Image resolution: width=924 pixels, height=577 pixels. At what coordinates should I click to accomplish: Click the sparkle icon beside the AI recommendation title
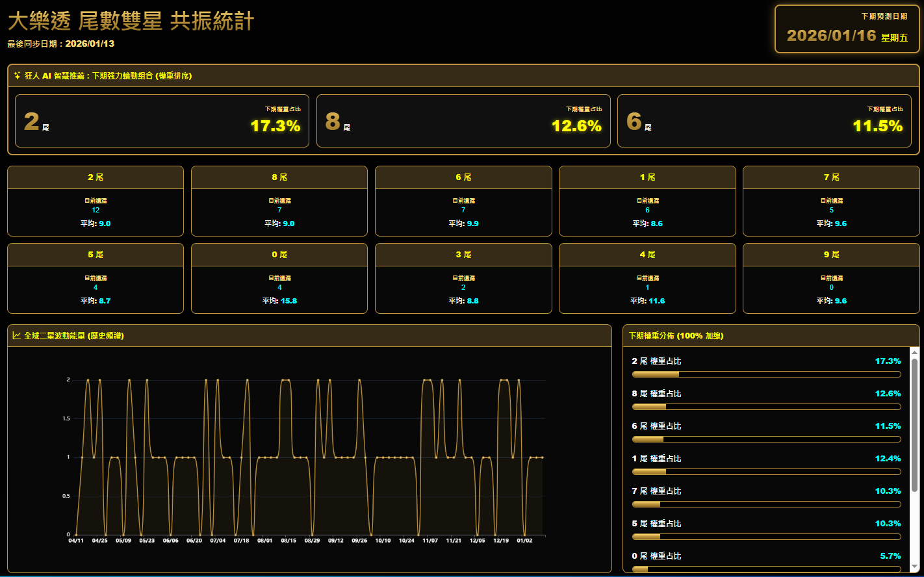(x=18, y=75)
